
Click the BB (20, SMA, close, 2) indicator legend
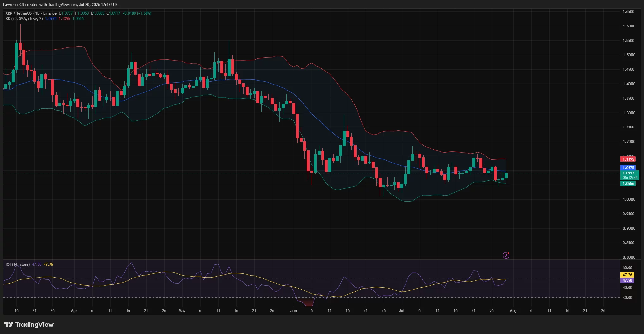pyautogui.click(x=24, y=19)
